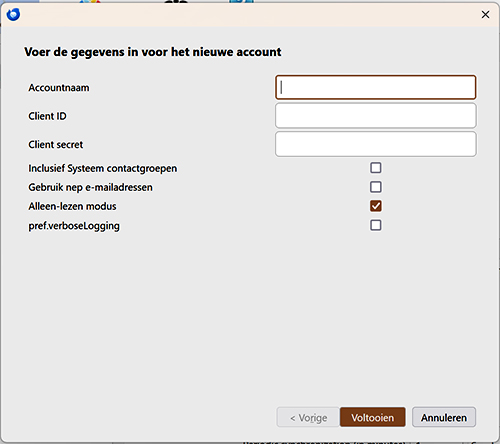
Task: Tick the Gebruik nep e-mailadressen checkbox
Action: [376, 187]
